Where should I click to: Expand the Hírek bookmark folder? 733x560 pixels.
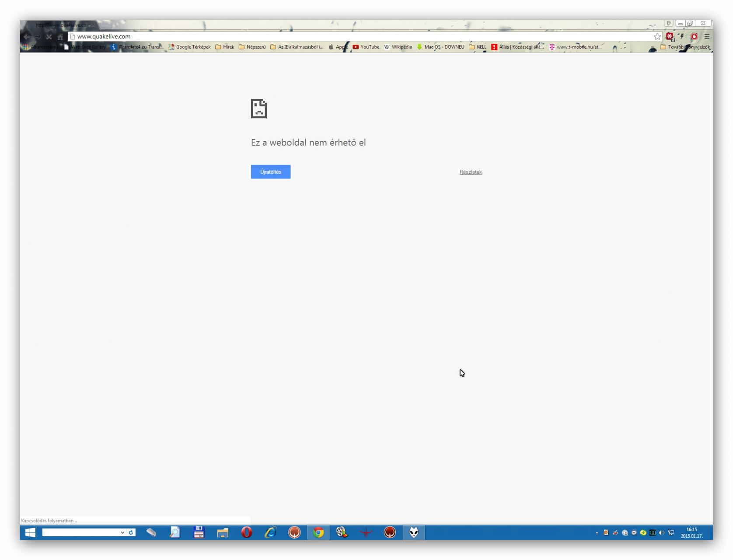click(224, 47)
